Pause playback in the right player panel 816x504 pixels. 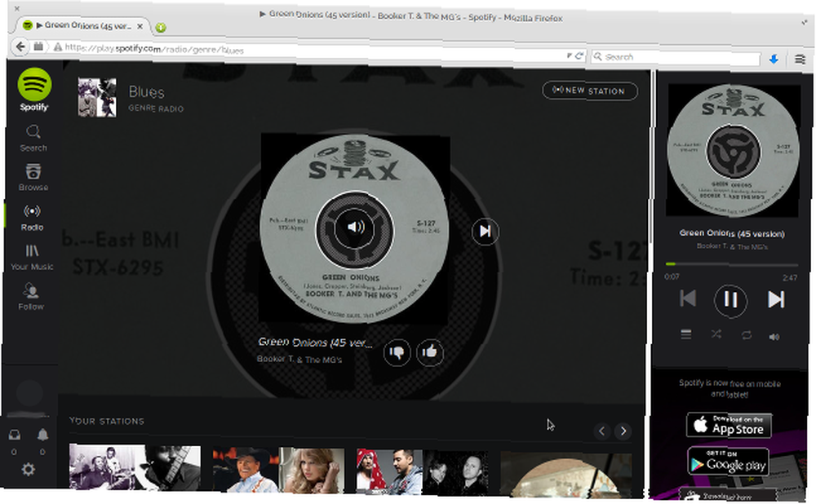[730, 300]
